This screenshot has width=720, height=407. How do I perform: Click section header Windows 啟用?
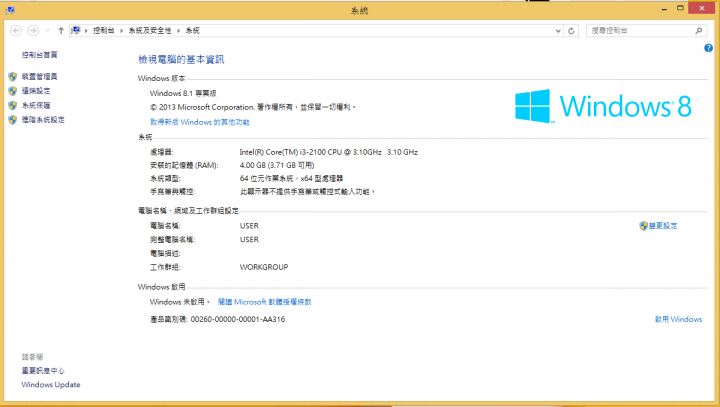[x=162, y=287]
